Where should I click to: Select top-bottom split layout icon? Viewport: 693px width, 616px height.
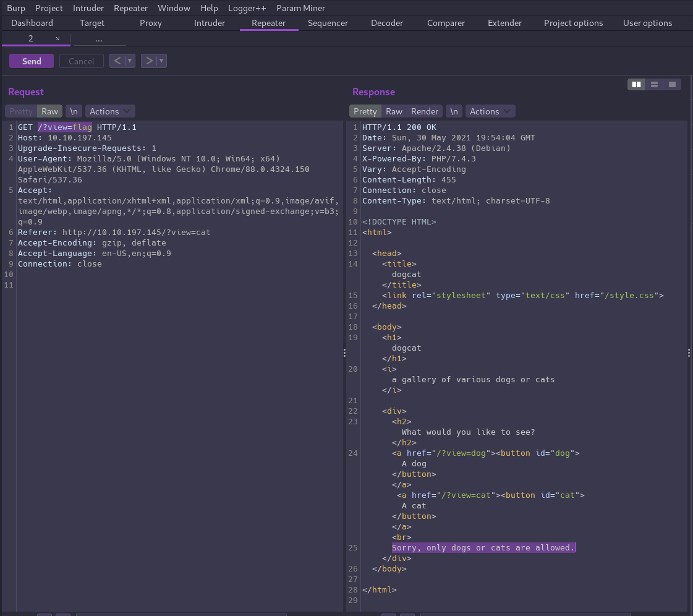click(654, 85)
